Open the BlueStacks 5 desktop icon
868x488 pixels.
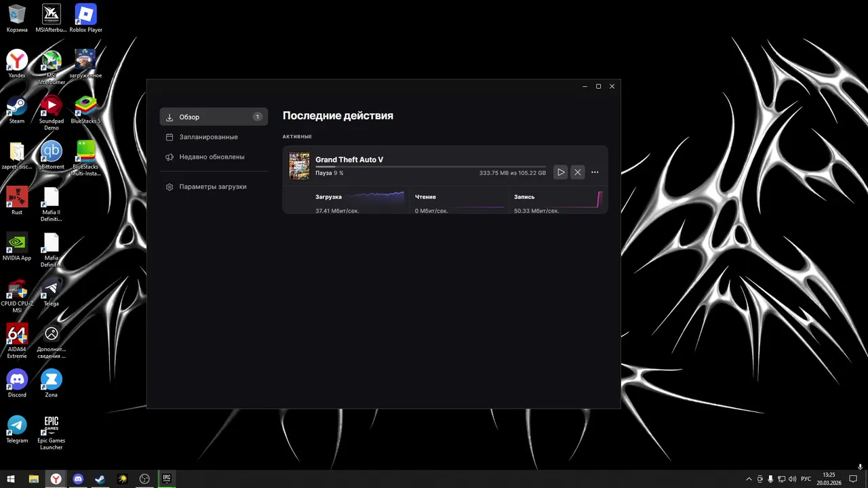click(85, 110)
